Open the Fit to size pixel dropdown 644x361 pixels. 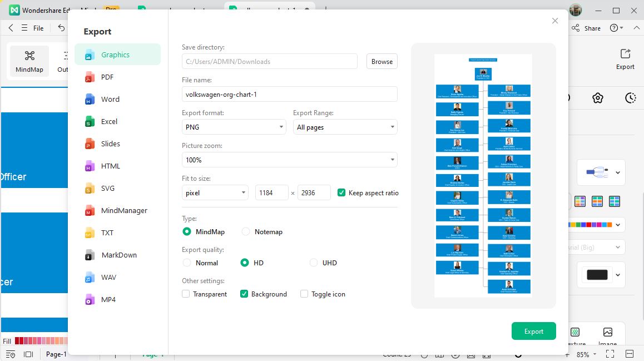(215, 192)
